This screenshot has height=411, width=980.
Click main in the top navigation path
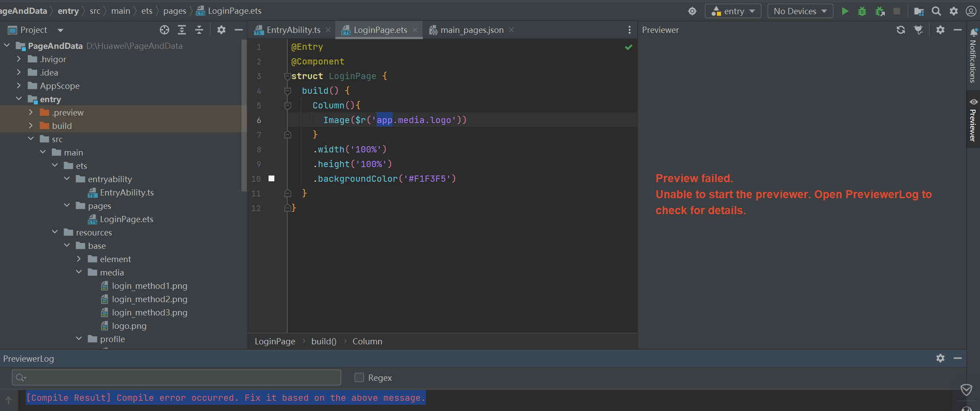[120, 11]
